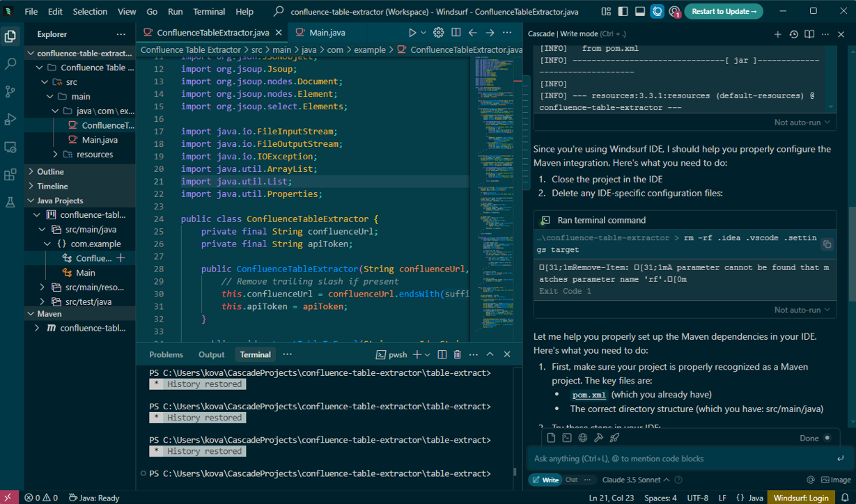Toggle the bottom panel layout button
The image size is (856, 504).
[x=639, y=12]
